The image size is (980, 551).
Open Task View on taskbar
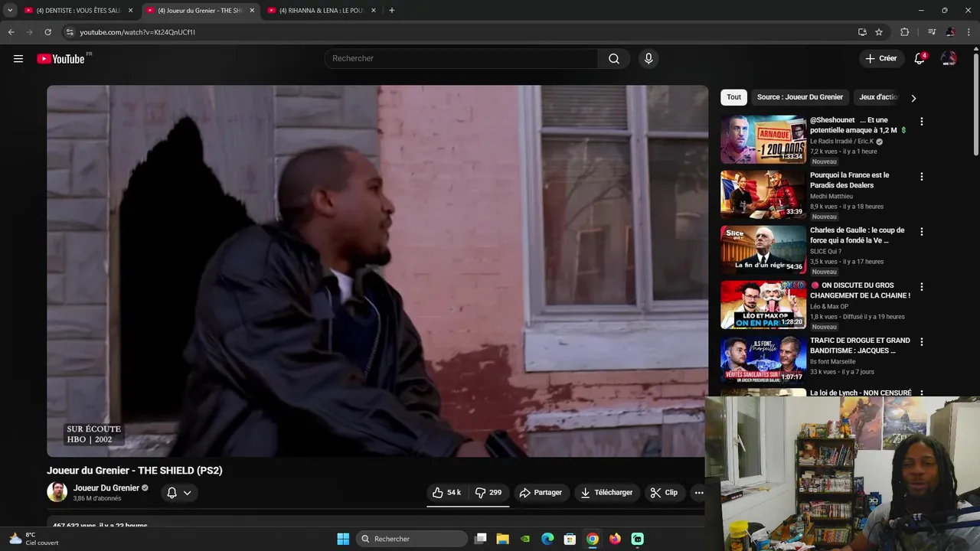(x=481, y=539)
